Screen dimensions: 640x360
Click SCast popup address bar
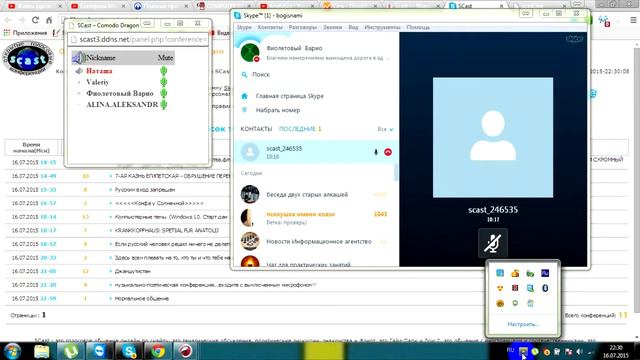[139, 39]
